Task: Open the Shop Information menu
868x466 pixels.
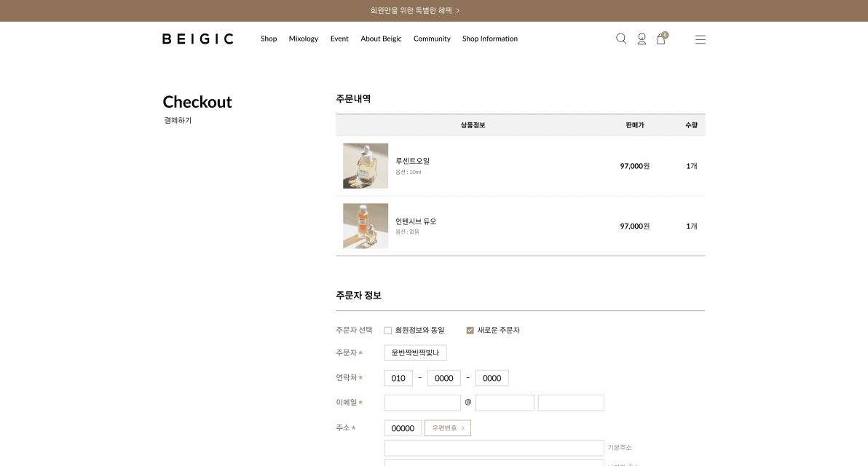Action: click(489, 39)
